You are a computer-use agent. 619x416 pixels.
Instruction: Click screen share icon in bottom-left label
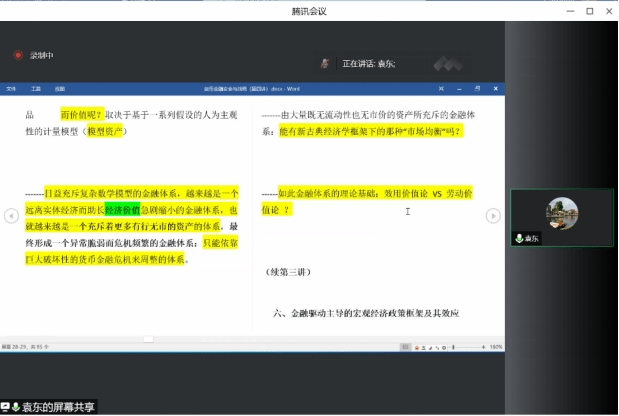pyautogui.click(x=5, y=407)
